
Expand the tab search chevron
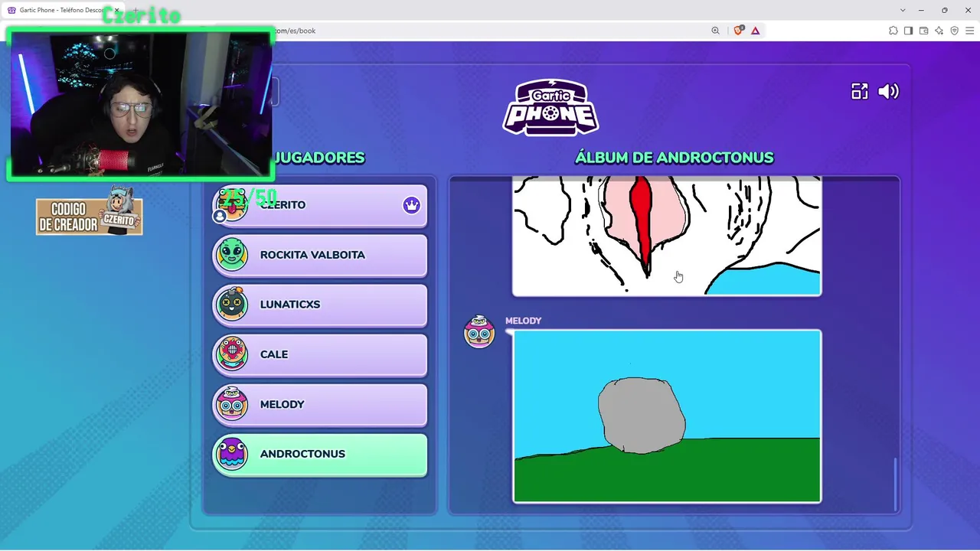click(x=903, y=10)
